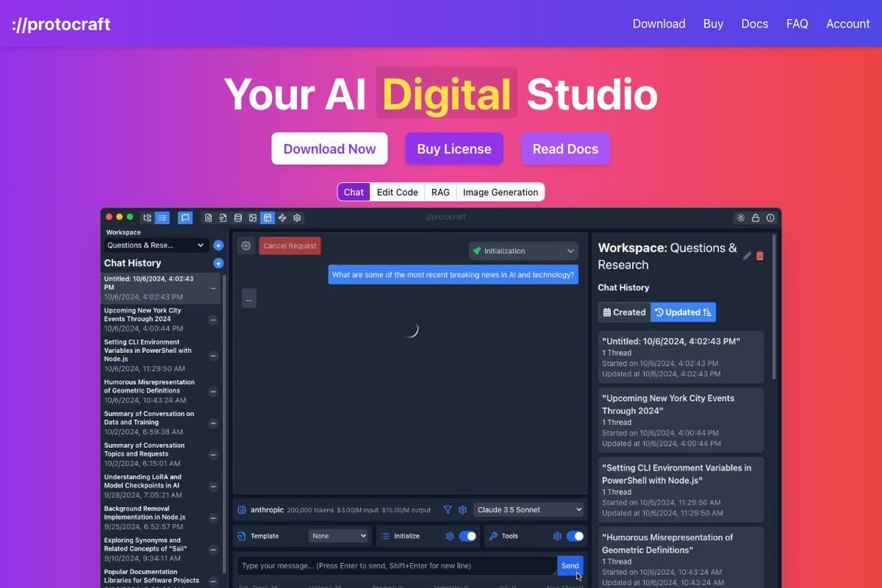Switch to the Edit Code tab
Screen dimensions: 882x588
point(397,192)
